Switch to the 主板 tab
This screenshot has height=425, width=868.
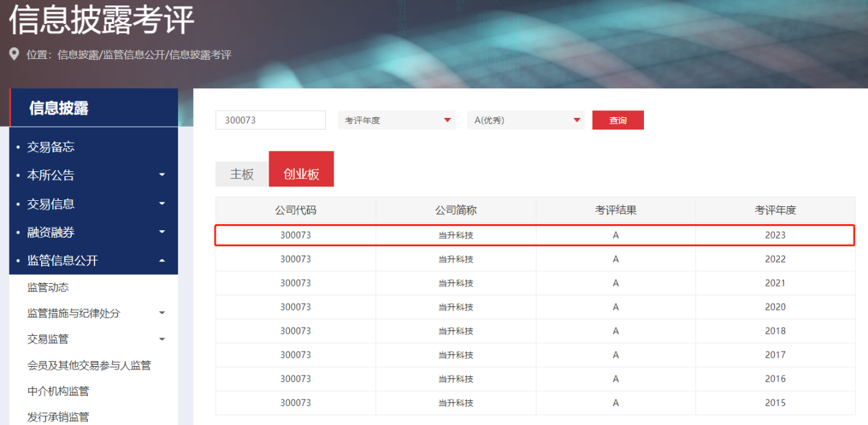coord(242,174)
